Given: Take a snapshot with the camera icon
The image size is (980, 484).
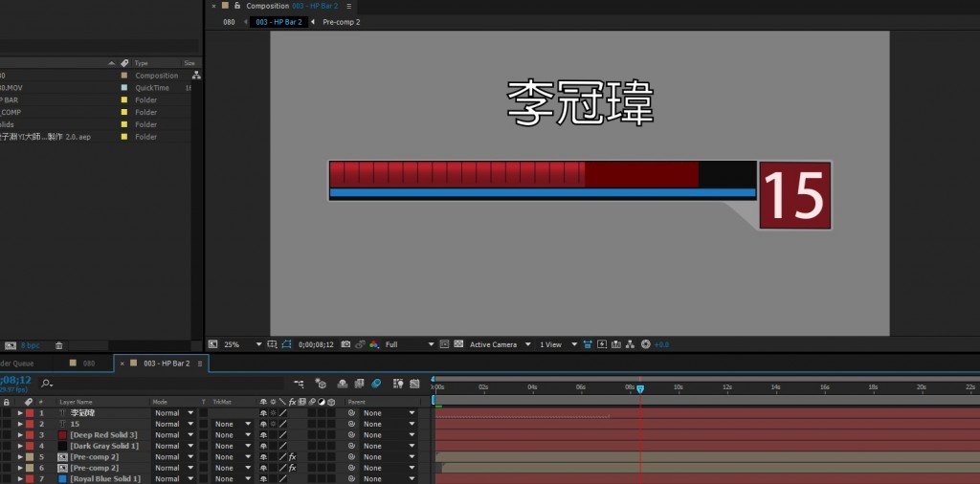Looking at the screenshot, I should pos(345,344).
